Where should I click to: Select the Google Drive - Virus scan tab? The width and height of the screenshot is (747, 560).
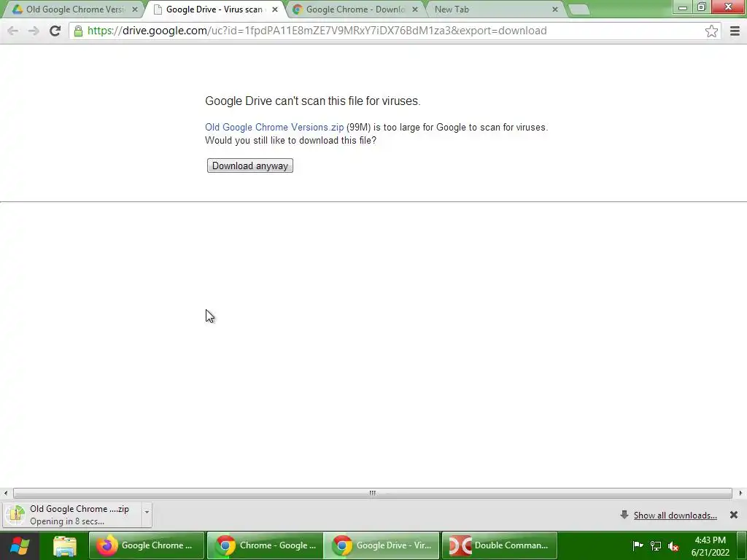pos(214,9)
